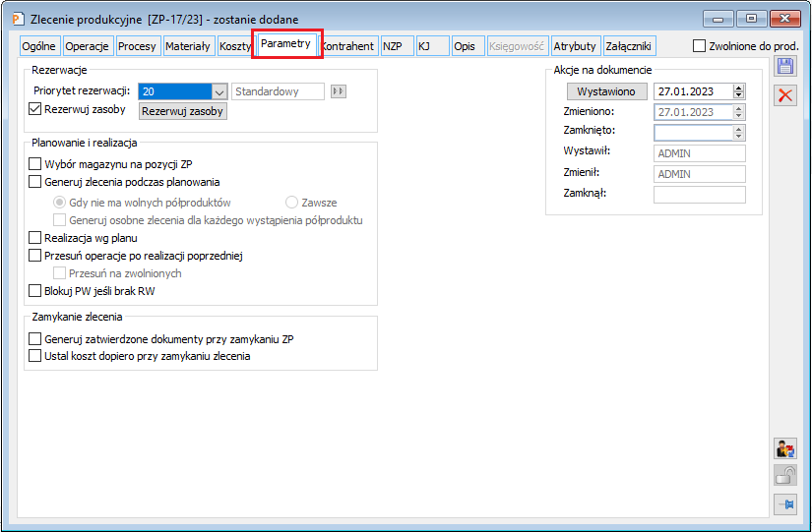Check Generuj osobne zlecenia dla każdego wystąpienia
This screenshot has height=532, width=812.
tap(60, 220)
